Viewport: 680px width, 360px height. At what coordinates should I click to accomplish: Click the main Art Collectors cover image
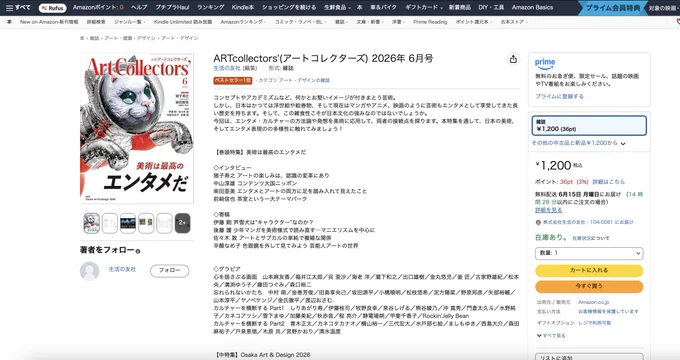pos(137,128)
